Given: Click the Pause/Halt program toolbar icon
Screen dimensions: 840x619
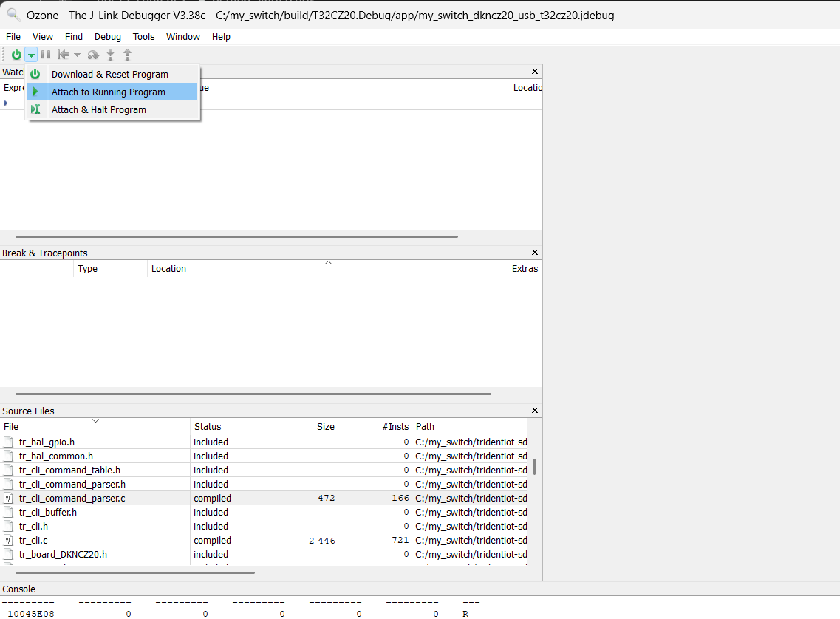Looking at the screenshot, I should (x=46, y=55).
